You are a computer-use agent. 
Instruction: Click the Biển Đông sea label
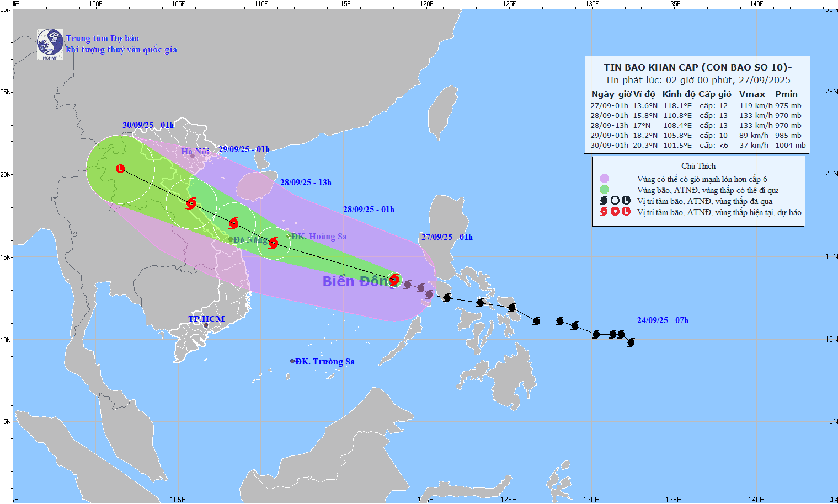point(356,281)
